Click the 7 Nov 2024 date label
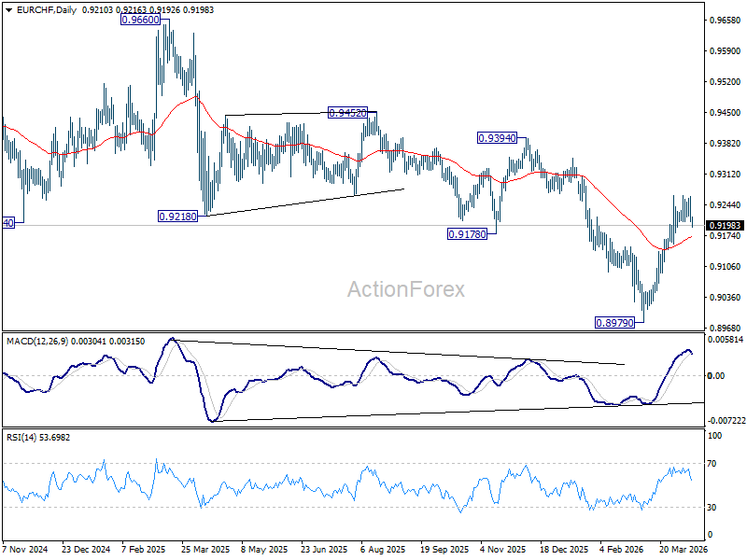The width and height of the screenshot is (747, 560). [25, 550]
